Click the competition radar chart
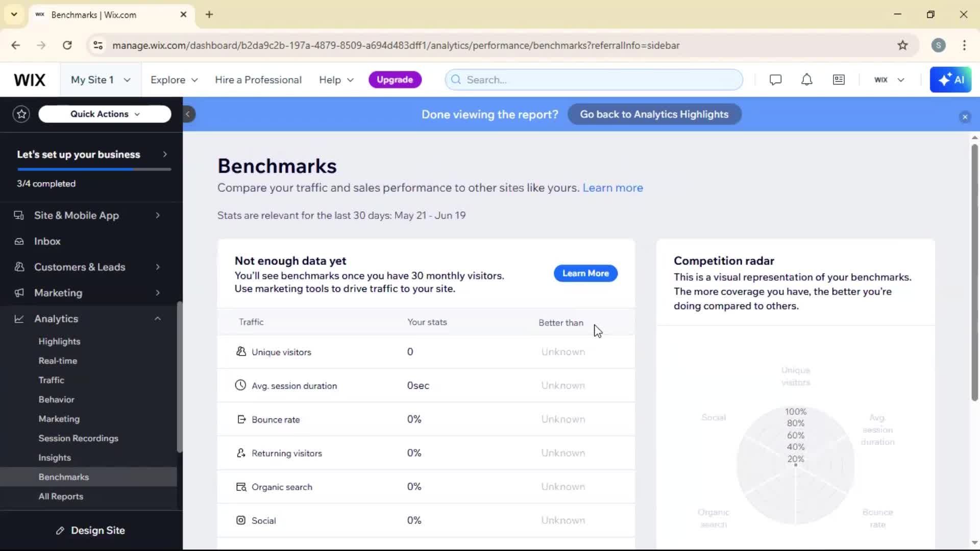Image resolution: width=980 pixels, height=551 pixels. point(795,465)
